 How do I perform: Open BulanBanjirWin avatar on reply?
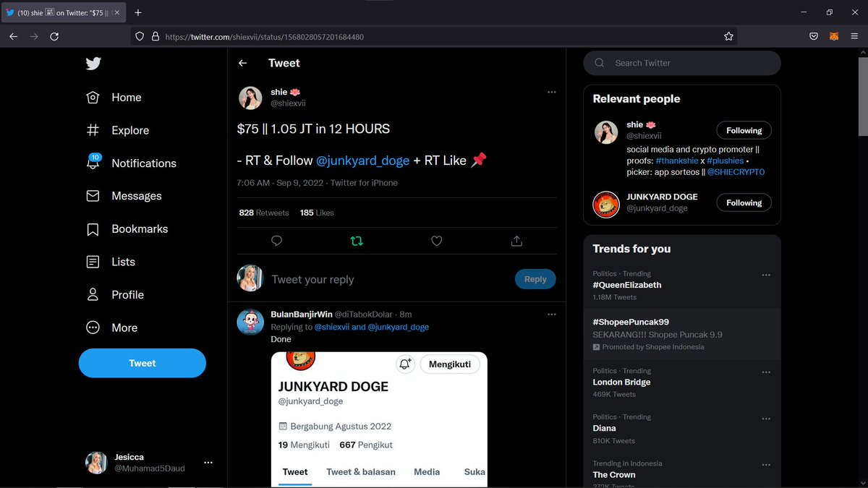(x=250, y=322)
